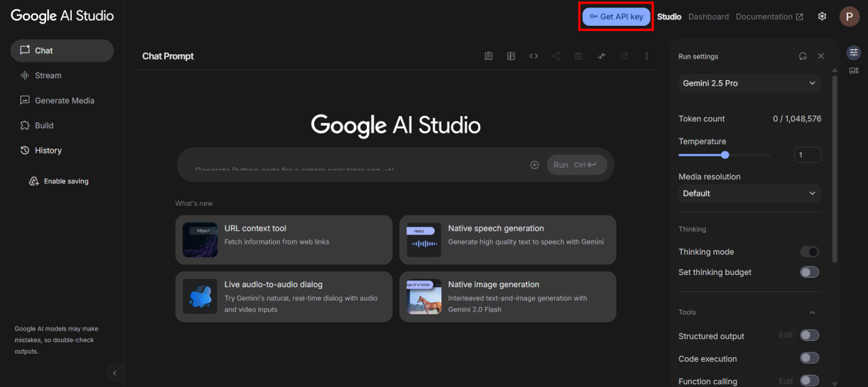Open the Gemini 2.5 Pro model dropdown

749,84
